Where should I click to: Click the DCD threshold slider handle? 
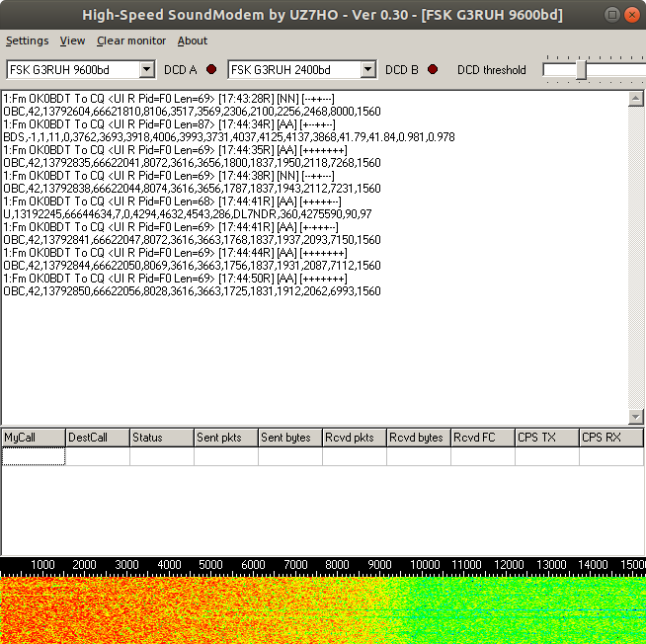coord(581,70)
